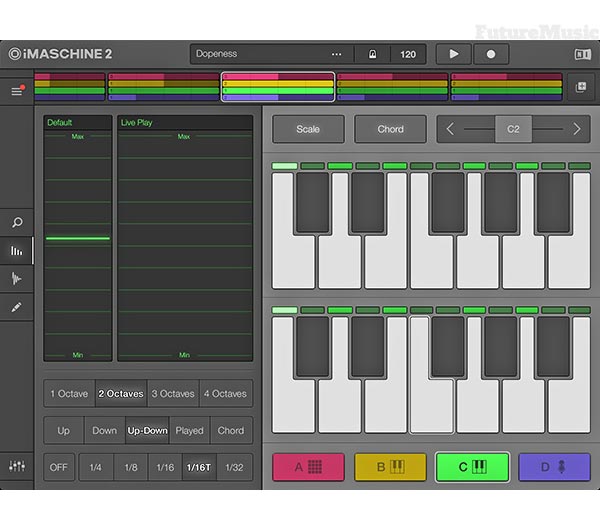
Task: Open the hamburger menu with red notification dot
Action: point(17,91)
